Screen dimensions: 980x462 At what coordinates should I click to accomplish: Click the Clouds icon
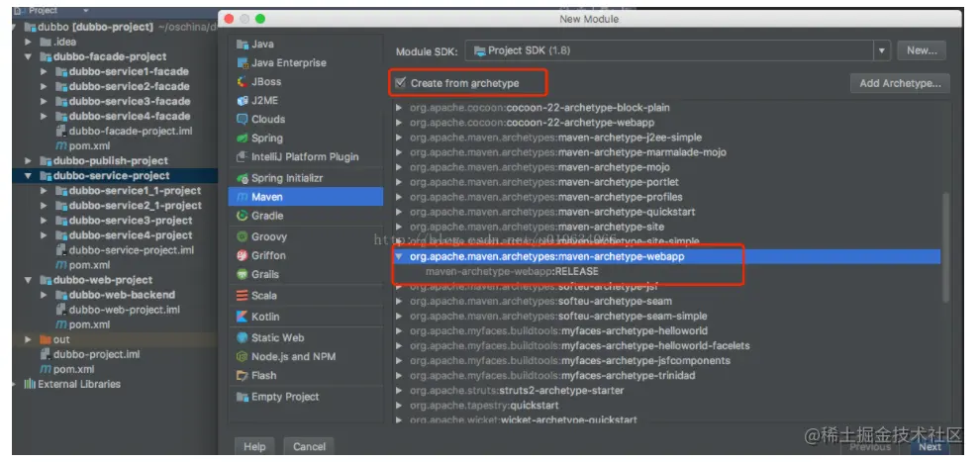(242, 120)
